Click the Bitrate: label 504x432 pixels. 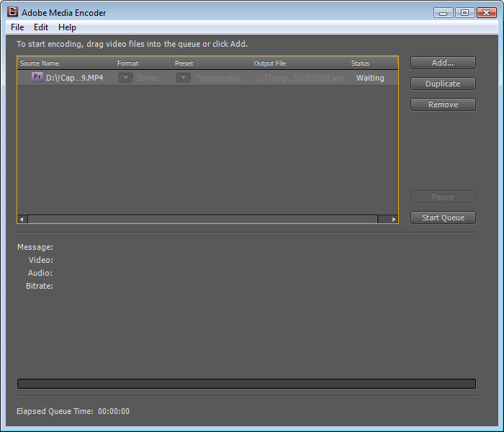[x=40, y=286]
